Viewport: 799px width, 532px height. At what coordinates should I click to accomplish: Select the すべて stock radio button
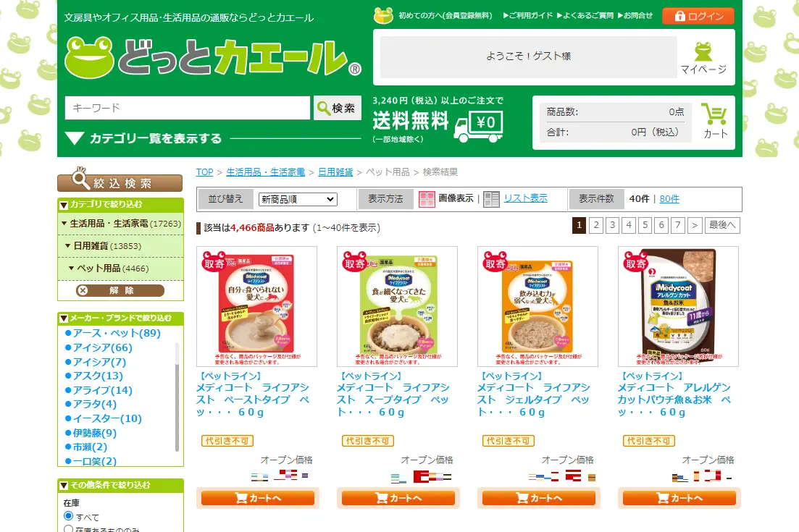click(x=68, y=516)
